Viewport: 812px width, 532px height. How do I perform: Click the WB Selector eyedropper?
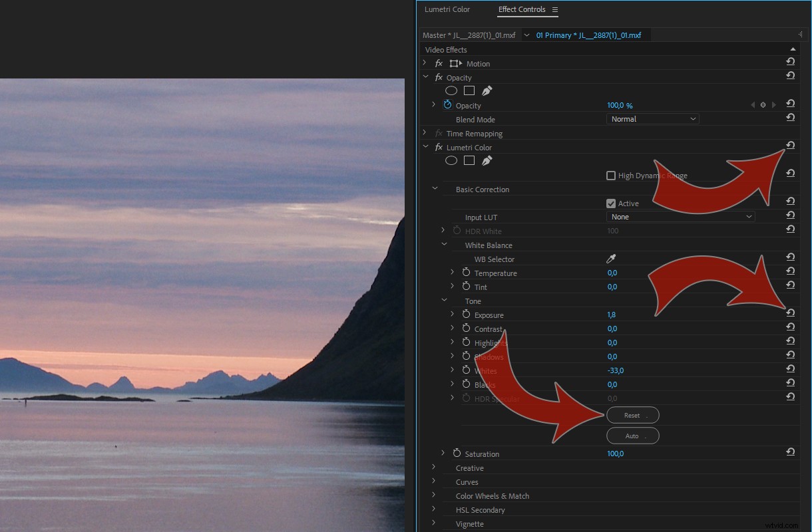point(611,259)
